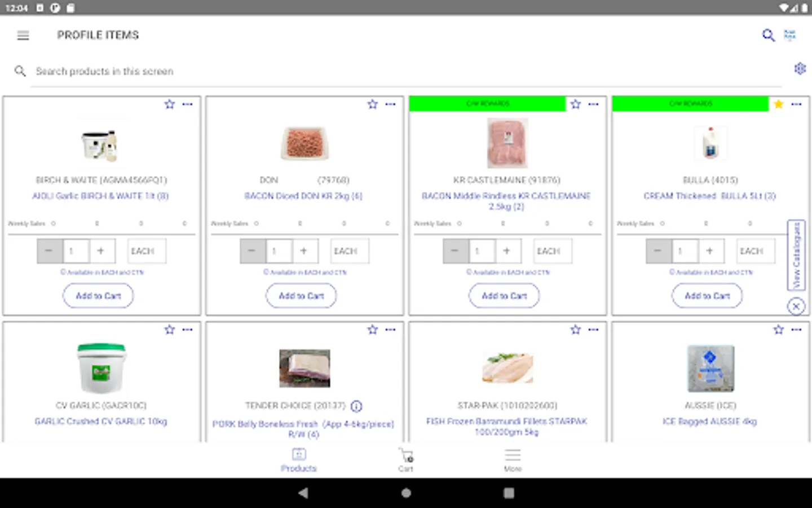Open more options for PORK Belly card
Image resolution: width=812 pixels, height=508 pixels.
pos(390,330)
